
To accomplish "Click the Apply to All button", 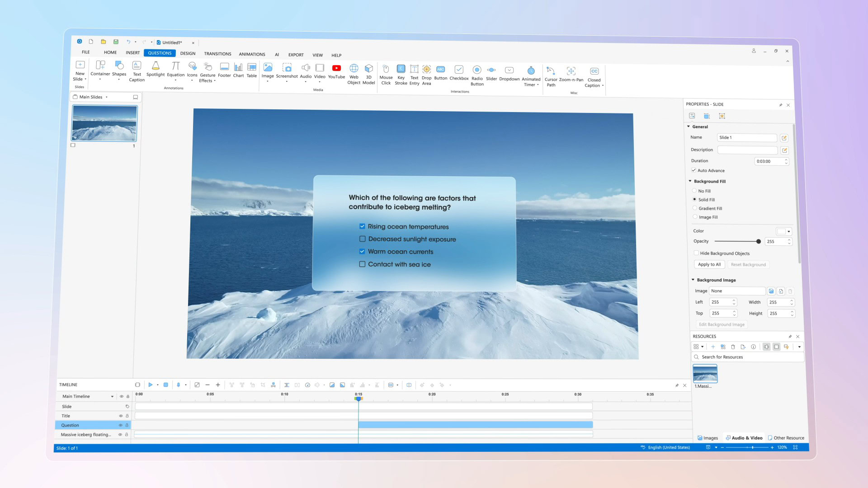I will coord(709,264).
